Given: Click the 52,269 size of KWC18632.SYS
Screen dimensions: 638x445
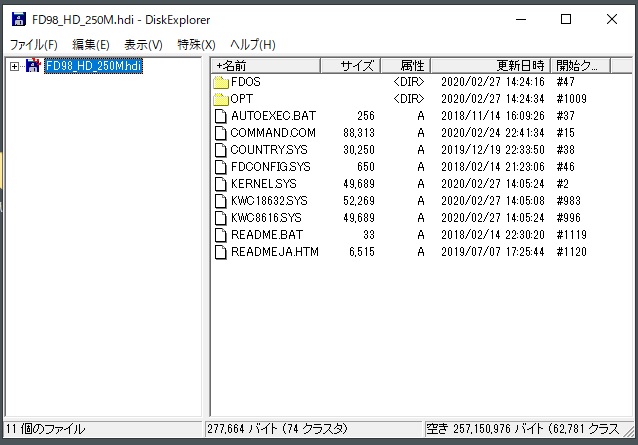Looking at the screenshot, I should [358, 201].
